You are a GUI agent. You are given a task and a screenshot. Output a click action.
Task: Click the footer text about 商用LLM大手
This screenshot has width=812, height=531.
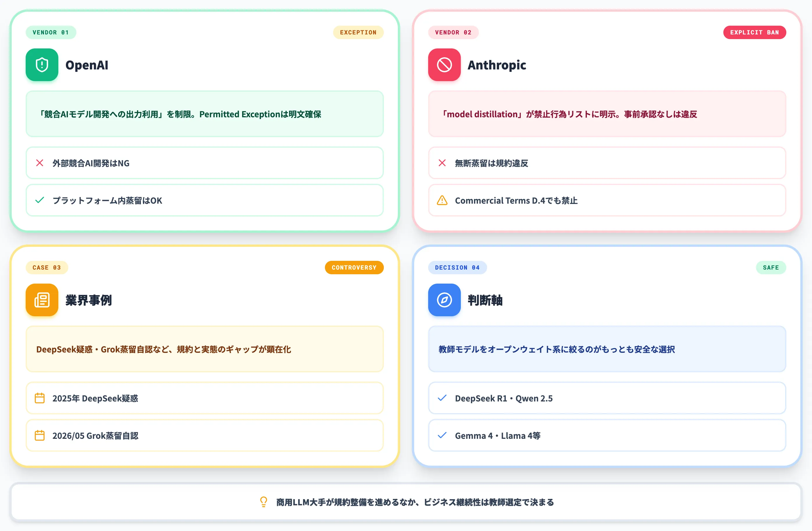tap(415, 502)
